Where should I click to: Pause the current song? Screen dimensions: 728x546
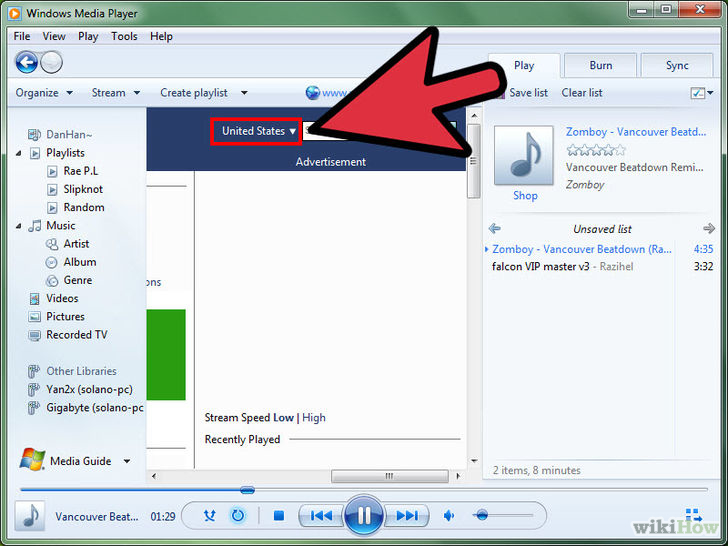pos(364,515)
